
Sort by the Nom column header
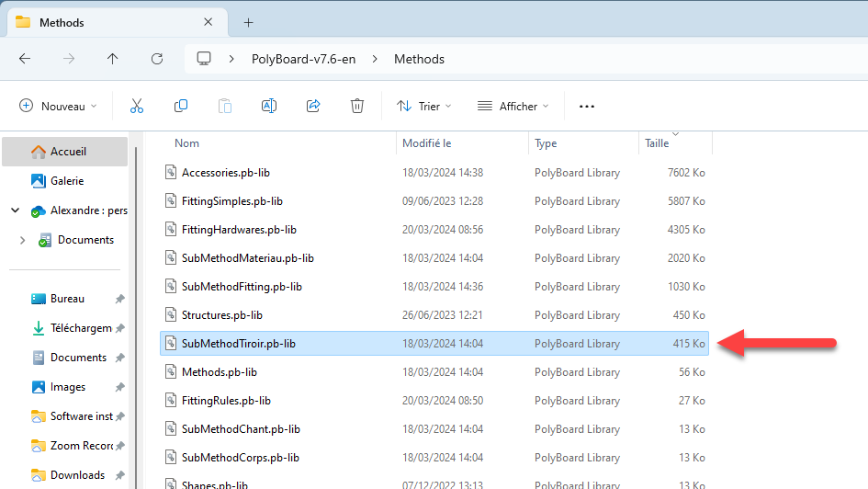tap(186, 142)
